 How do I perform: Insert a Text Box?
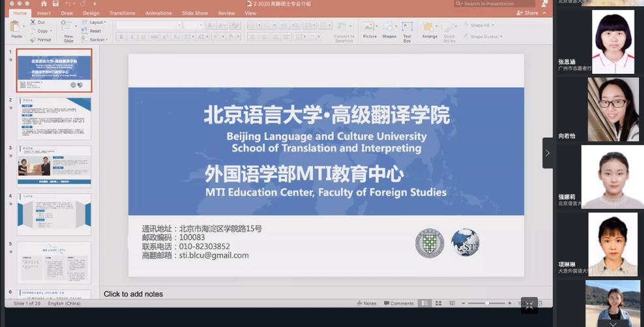pyautogui.click(x=407, y=29)
